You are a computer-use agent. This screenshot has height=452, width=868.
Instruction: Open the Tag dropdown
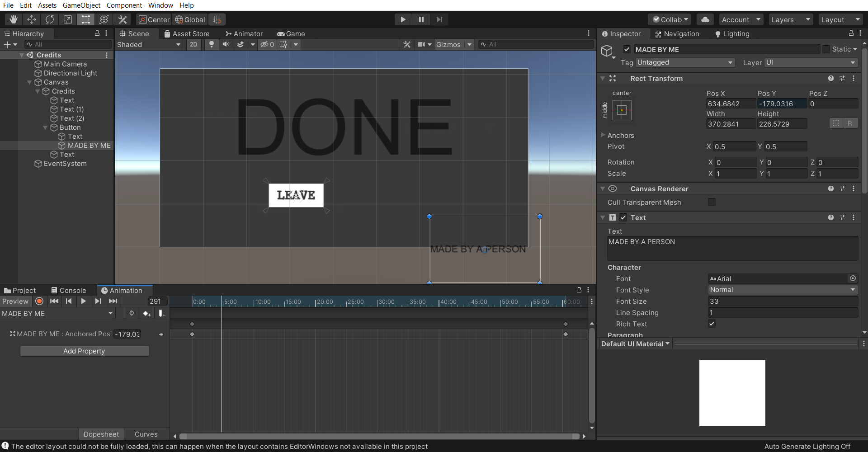click(684, 62)
